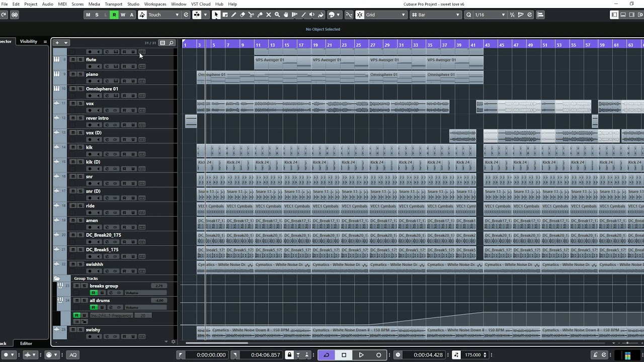Select the Mute X tool
This screenshot has width=644, height=362.
pos(268,15)
